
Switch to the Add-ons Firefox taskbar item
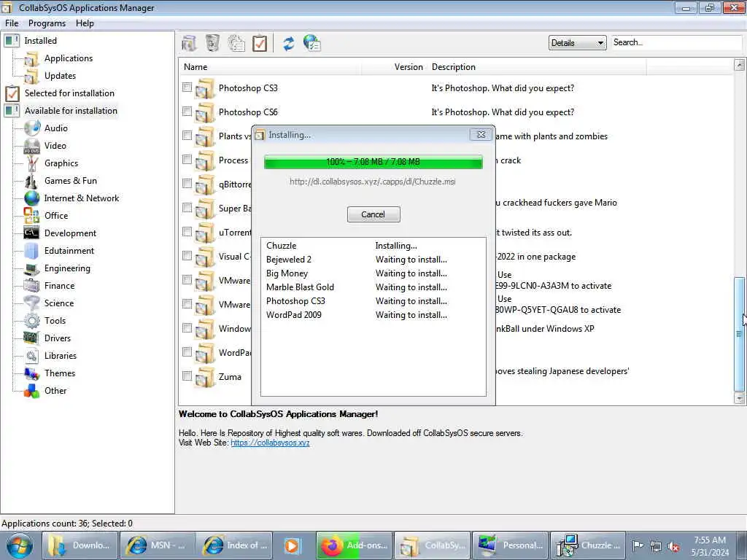[354, 545]
